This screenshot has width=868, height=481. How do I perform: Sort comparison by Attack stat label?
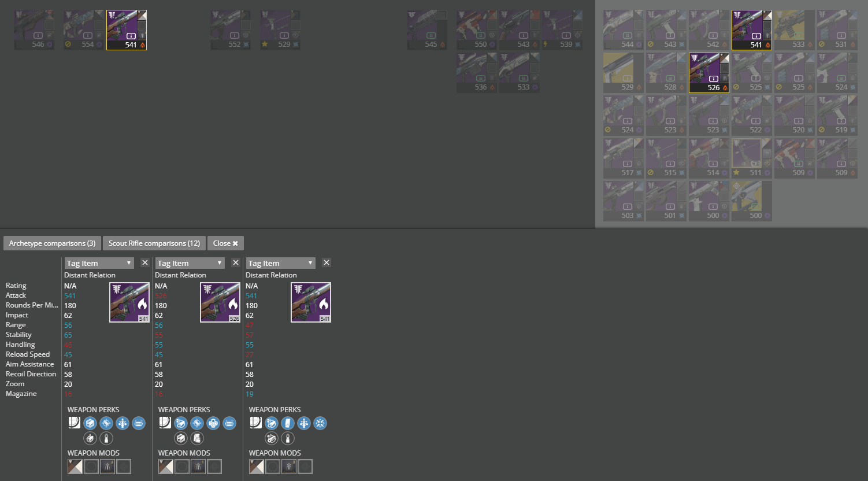(x=16, y=295)
